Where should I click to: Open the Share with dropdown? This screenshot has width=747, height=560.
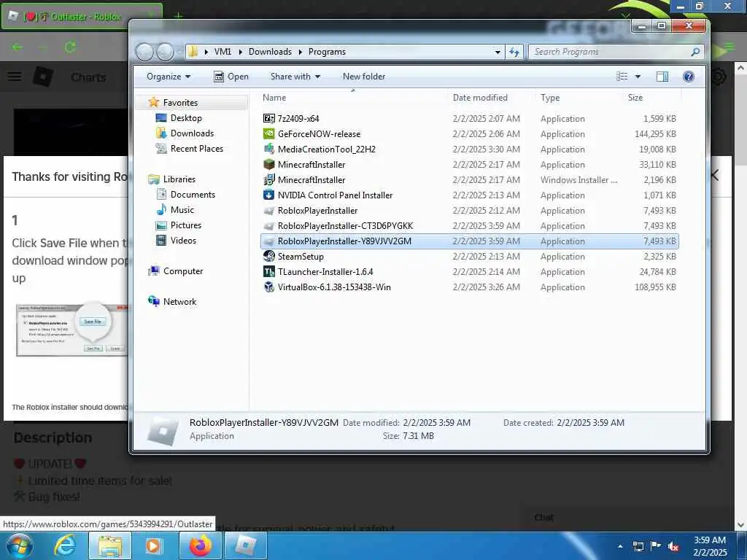coord(295,77)
